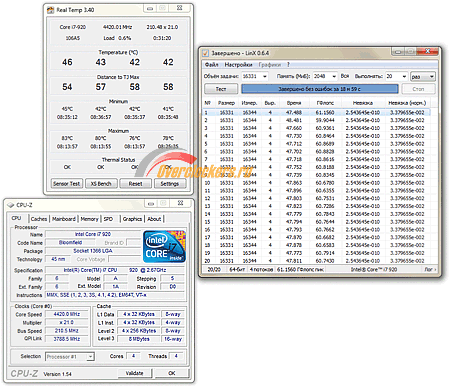The height and width of the screenshot is (387, 450).
Task: Open the Графики menu in LinX
Action: [270, 65]
